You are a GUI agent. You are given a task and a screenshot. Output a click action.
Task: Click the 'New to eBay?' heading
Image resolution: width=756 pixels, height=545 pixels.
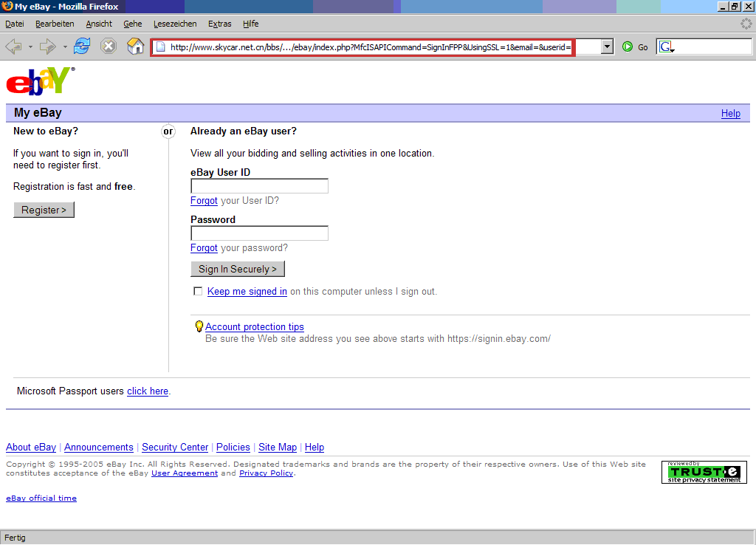click(46, 131)
